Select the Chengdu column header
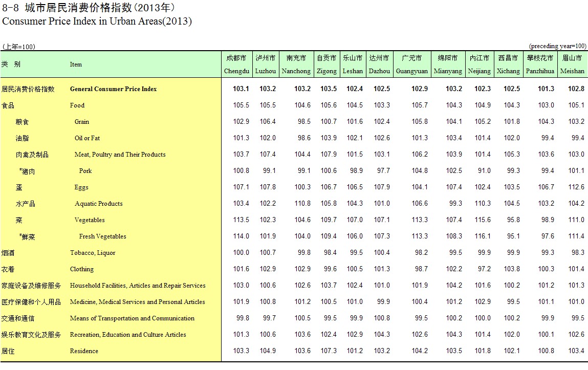This screenshot has height=370, width=588. pyautogui.click(x=236, y=64)
